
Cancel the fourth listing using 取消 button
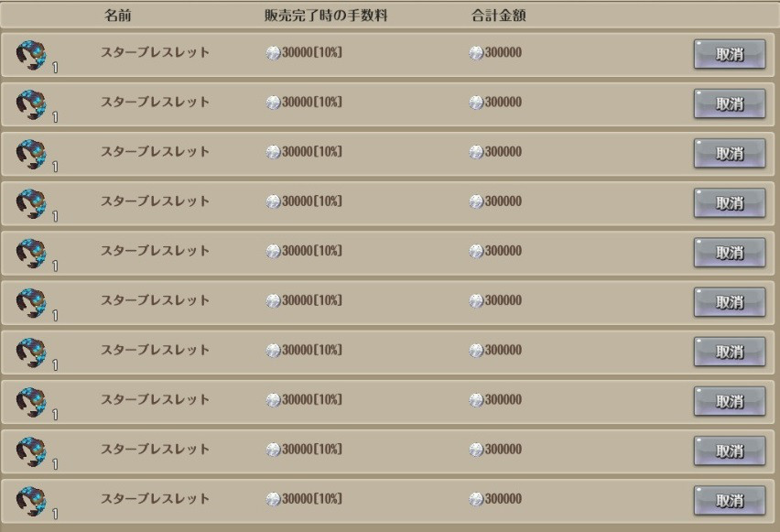pyautogui.click(x=730, y=203)
